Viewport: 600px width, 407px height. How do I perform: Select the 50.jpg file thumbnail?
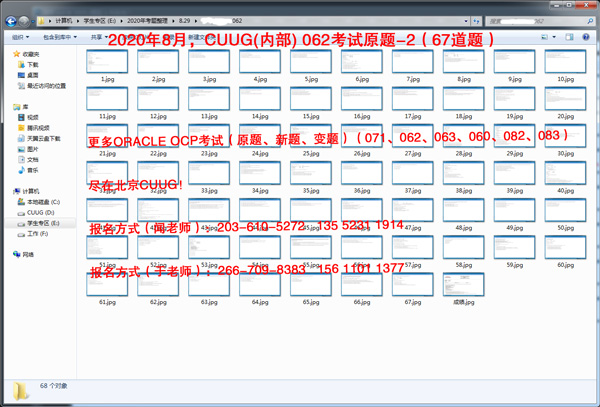coord(565,210)
